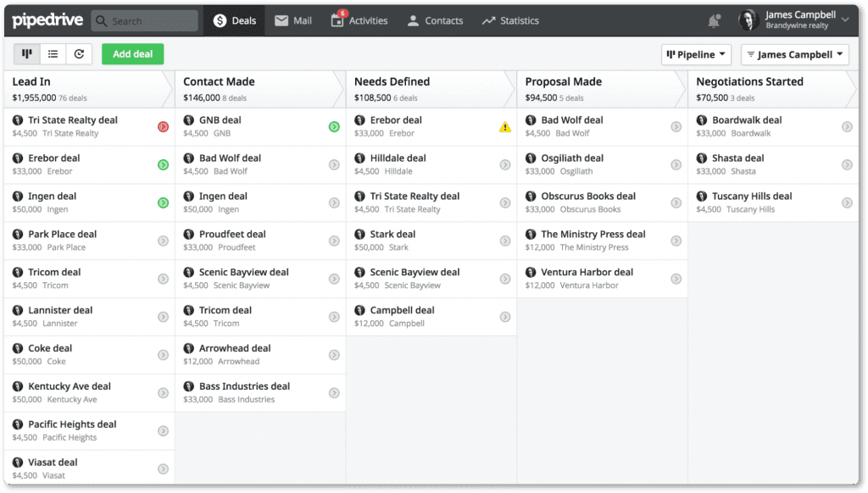Switch to forecast view icon
868x493 pixels.
pos(79,54)
